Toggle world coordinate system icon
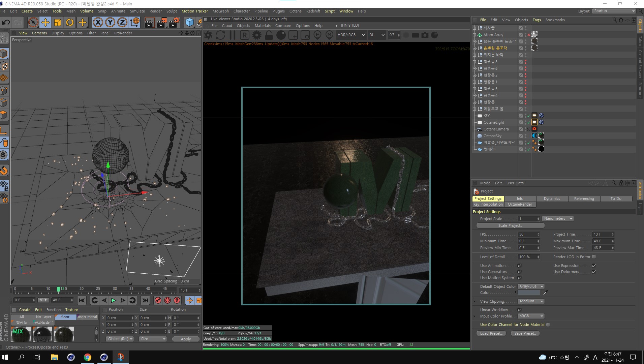 point(134,23)
